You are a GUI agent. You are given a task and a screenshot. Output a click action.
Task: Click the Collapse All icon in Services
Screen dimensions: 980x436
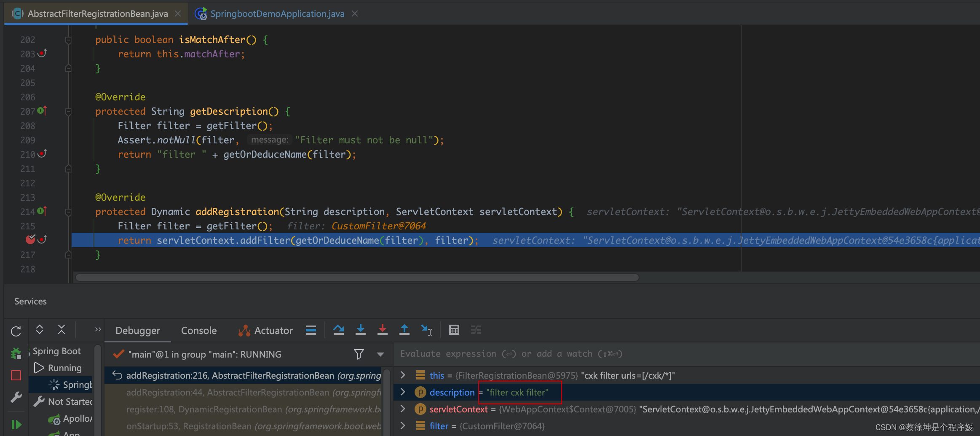[x=62, y=329]
